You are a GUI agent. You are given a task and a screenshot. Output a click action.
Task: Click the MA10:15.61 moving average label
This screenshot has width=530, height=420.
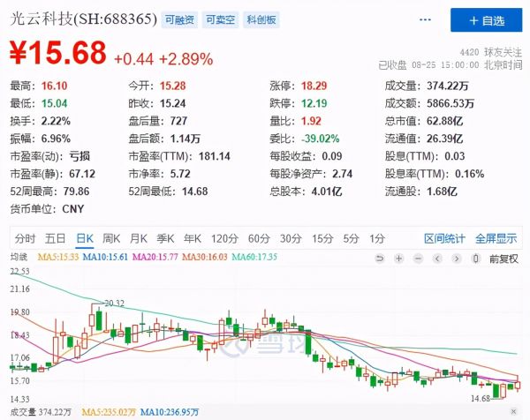[x=105, y=257]
